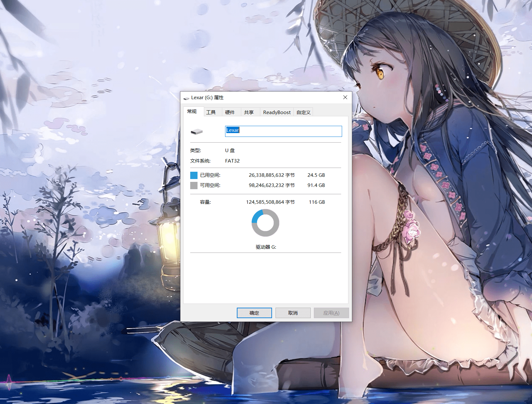Click the blue 已用空间 color square
The image size is (532, 404).
194,175
